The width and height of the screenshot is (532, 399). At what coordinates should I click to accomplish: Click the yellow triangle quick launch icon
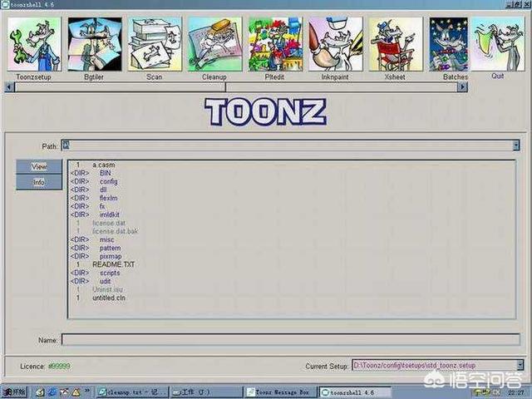click(x=76, y=392)
